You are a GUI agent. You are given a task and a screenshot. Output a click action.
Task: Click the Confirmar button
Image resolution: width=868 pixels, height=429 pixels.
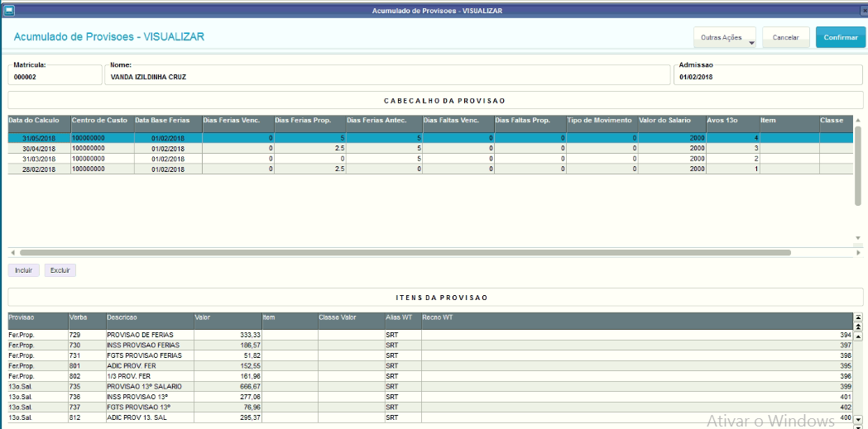(841, 37)
